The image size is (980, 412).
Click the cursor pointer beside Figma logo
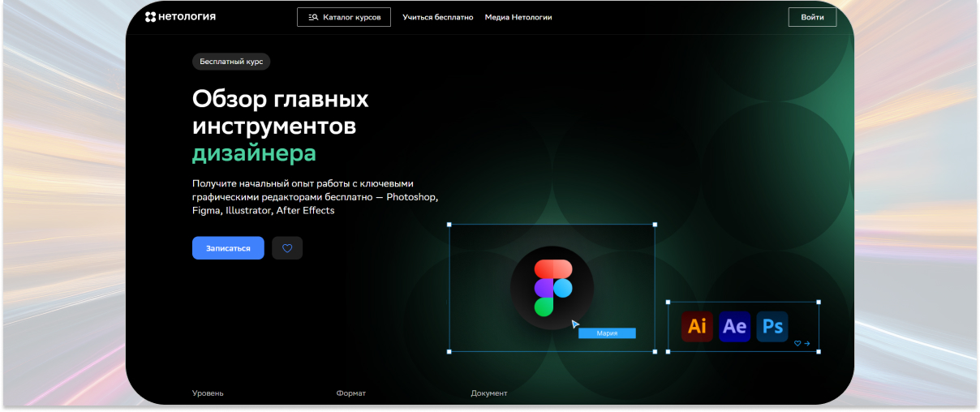pos(575,324)
